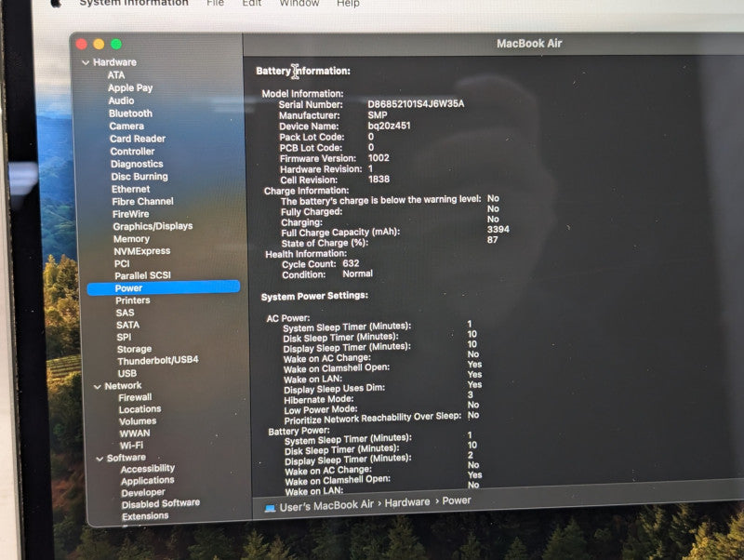The width and height of the screenshot is (744, 560).
Task: Click User's MacBook Air in path bar
Action: coord(327,506)
